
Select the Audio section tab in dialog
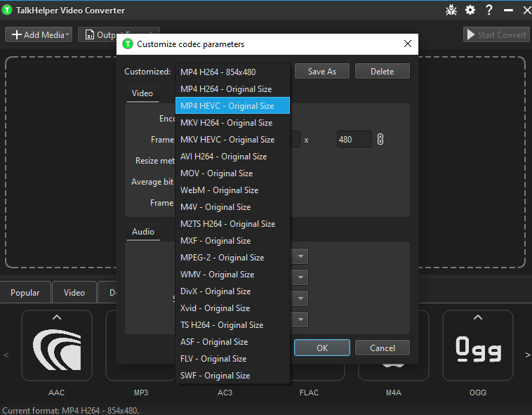click(x=143, y=232)
